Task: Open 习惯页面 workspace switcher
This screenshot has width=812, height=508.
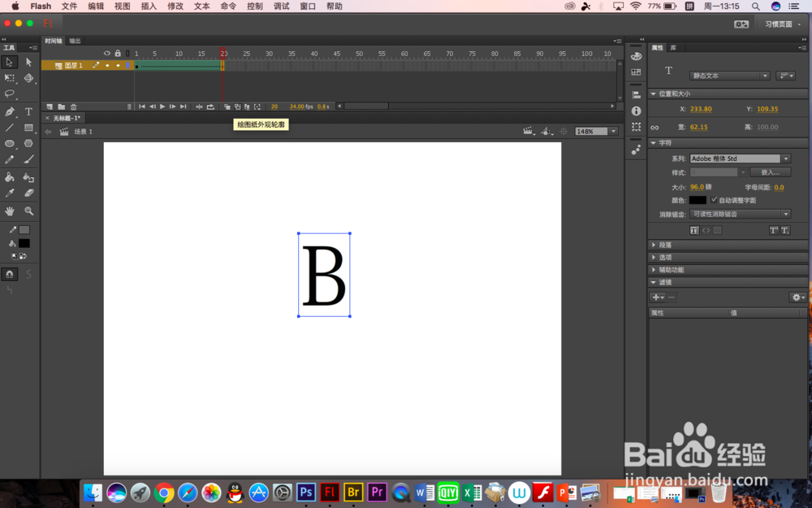Action: (x=783, y=24)
